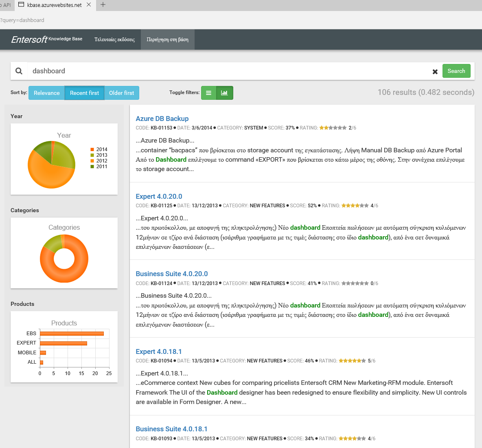Image resolution: width=482 pixels, height=448 pixels.
Task: Click the Entersoft Knowledge Base logo
Action: tap(46, 40)
